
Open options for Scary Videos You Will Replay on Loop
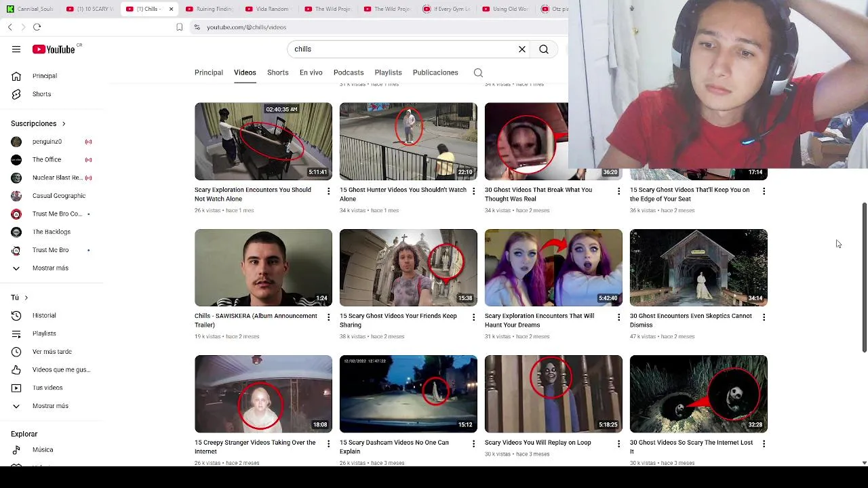tap(618, 443)
